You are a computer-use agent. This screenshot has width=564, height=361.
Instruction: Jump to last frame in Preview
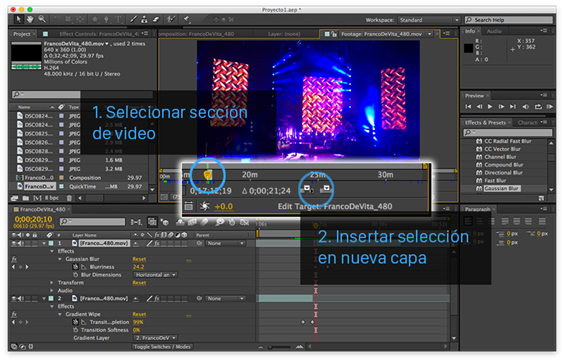pos(513,107)
